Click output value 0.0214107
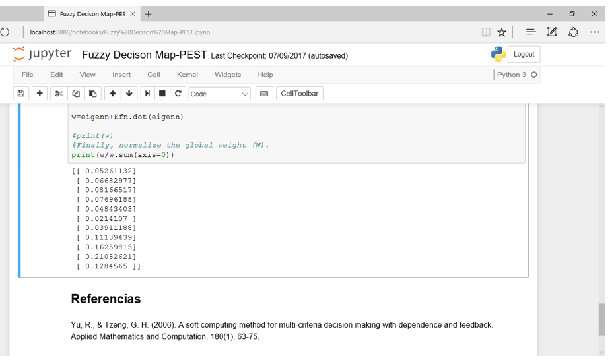Viewport: 614px width, 364px height. (x=106, y=218)
